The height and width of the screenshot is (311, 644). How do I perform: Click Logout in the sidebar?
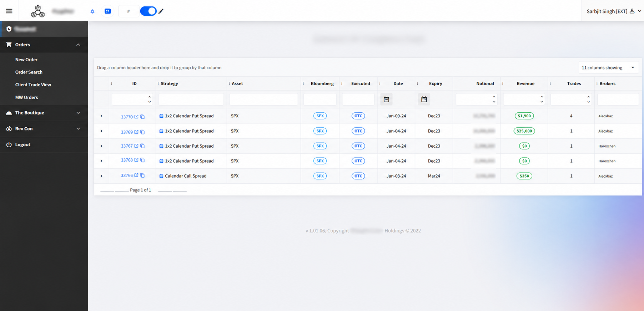[23, 144]
